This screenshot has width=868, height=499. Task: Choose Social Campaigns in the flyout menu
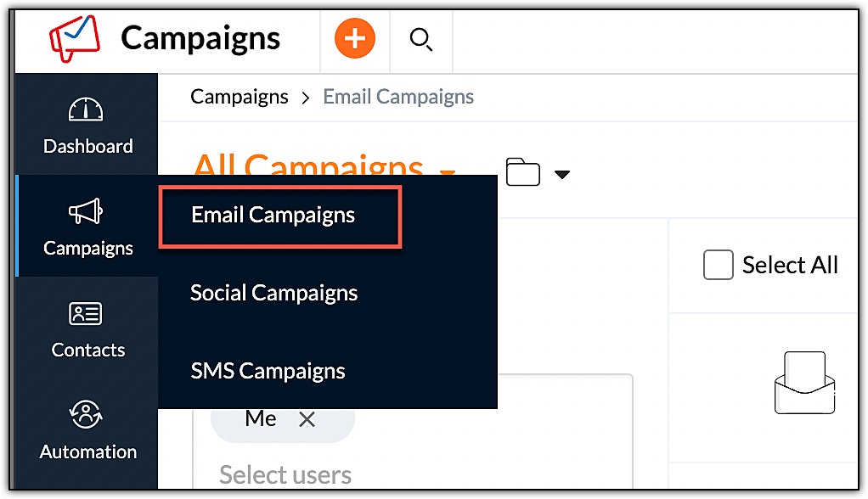[274, 293]
